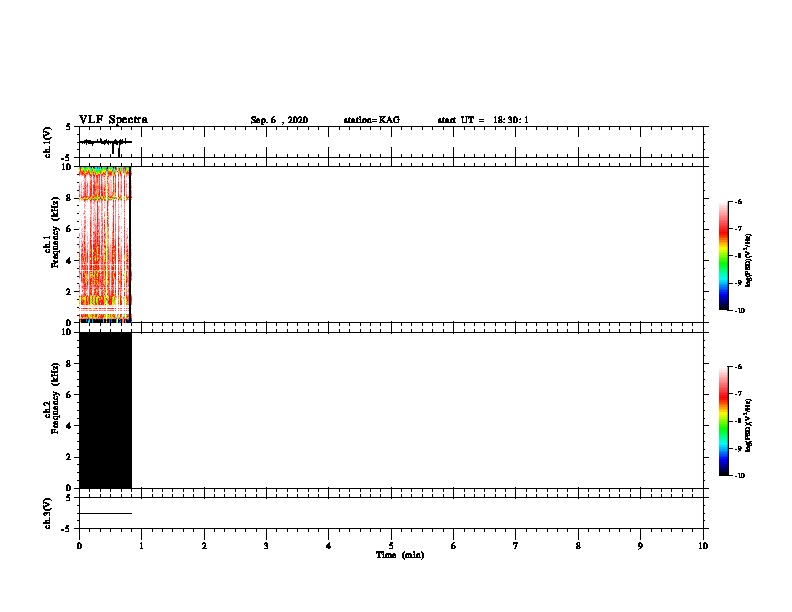Screen dimensions: 792x612
Task: Click the 2 kHz tick label on ch.2 spectrogram
Action: click(69, 457)
